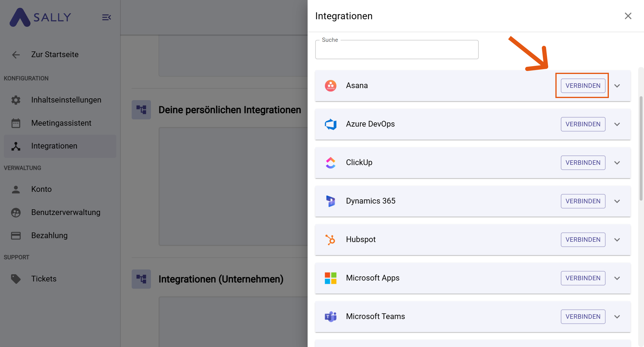This screenshot has height=347, width=644.
Task: Open Zur Startseite in sidebar
Action: click(60, 55)
